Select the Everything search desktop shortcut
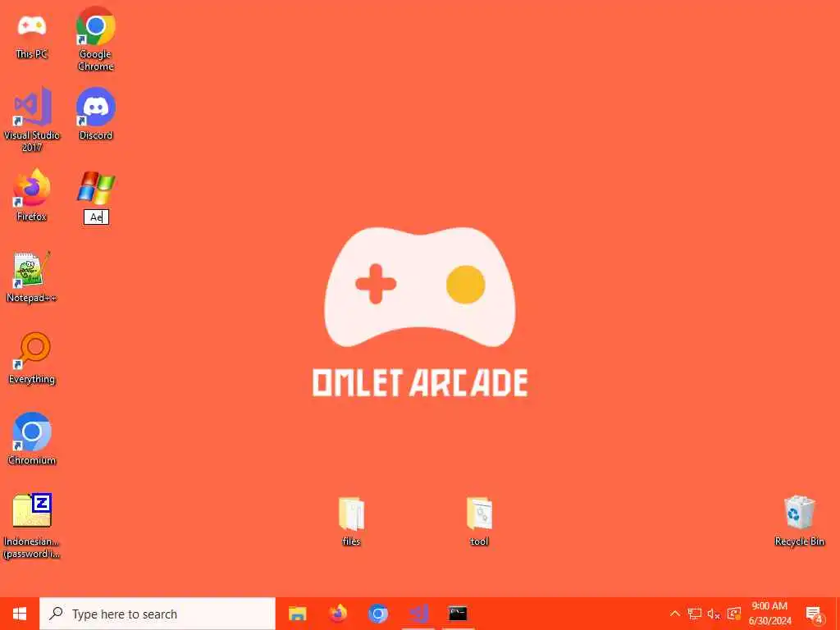The width and height of the screenshot is (840, 630). [32, 358]
